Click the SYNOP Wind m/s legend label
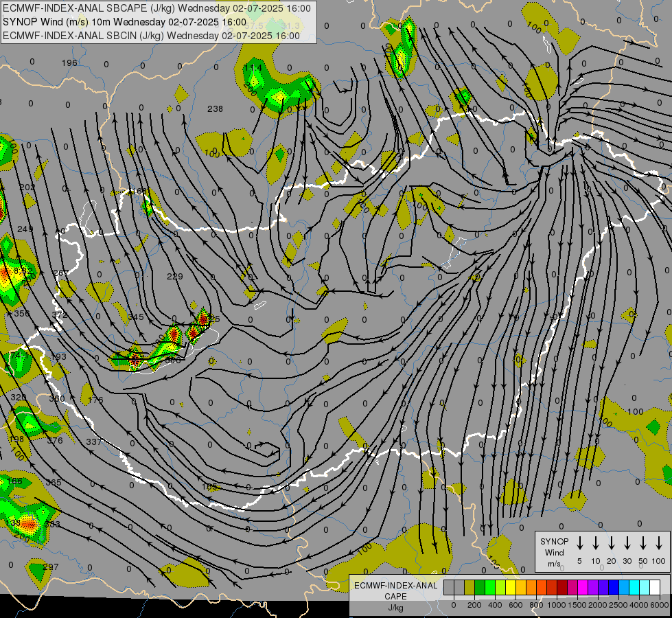This screenshot has width=672, height=618. click(554, 553)
